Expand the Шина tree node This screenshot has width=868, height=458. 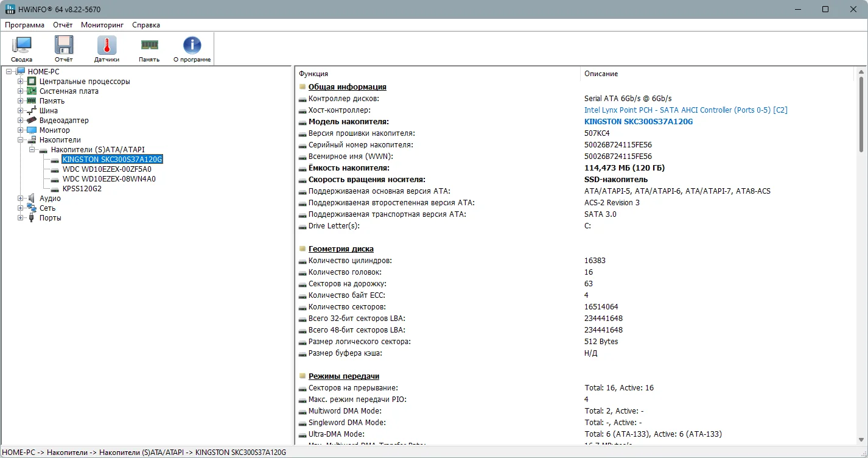point(21,111)
